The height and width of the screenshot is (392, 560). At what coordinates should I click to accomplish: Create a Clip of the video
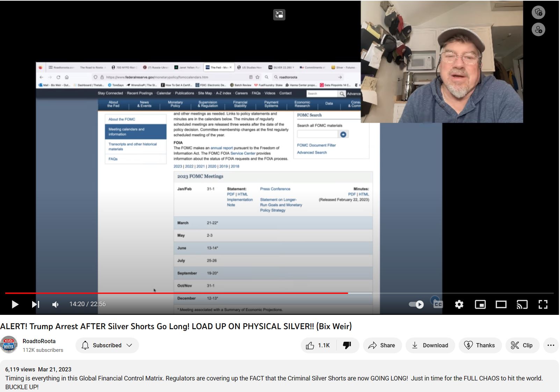tap(522, 345)
